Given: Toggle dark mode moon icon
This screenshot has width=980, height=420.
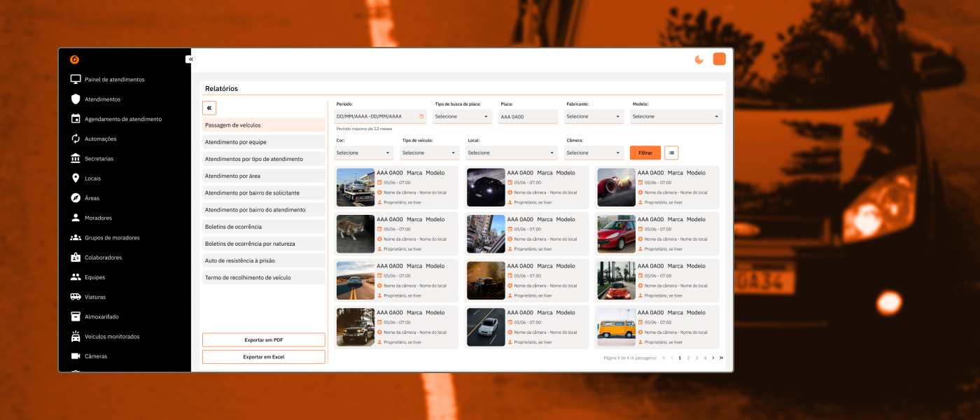Looking at the screenshot, I should point(699,59).
